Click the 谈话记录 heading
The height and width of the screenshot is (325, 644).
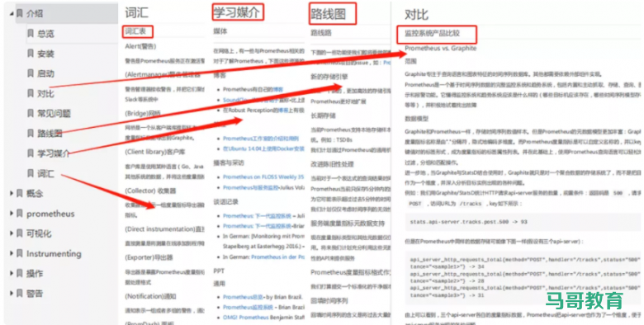(225, 202)
